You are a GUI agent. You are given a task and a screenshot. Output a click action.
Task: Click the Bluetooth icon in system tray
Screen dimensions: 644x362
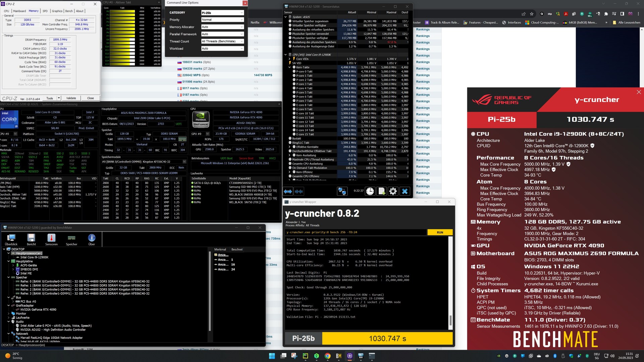pos(555,356)
